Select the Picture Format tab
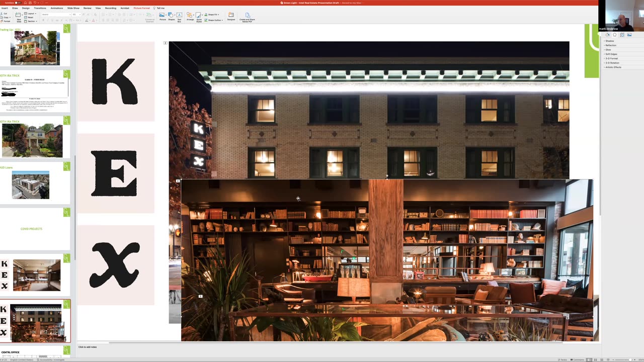The width and height of the screenshot is (644, 362). [x=141, y=8]
